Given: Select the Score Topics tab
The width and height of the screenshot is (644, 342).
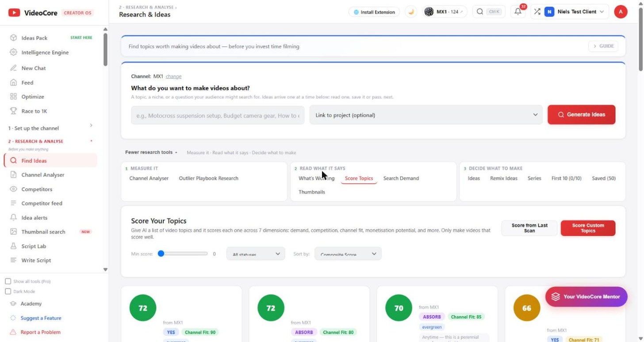Looking at the screenshot, I should tap(359, 178).
